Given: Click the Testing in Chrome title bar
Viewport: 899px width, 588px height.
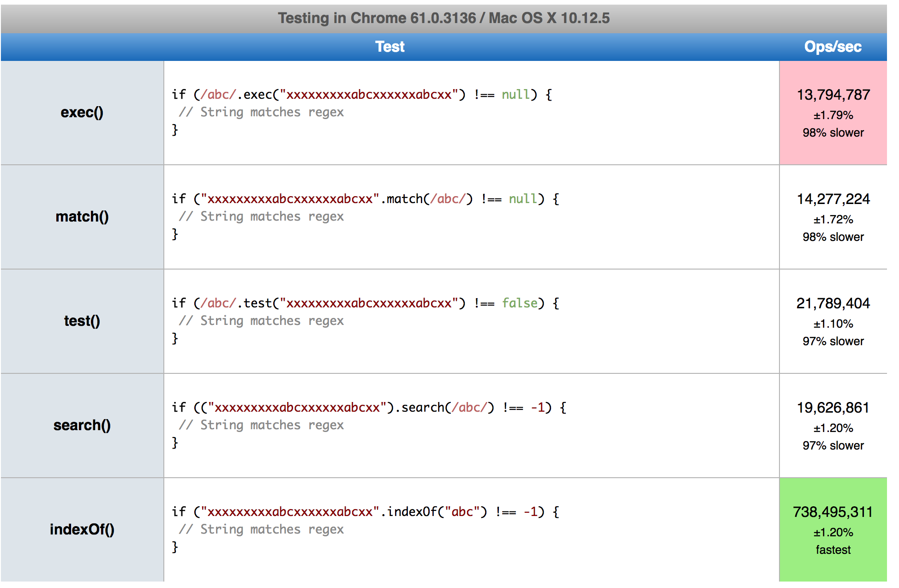Looking at the screenshot, I should [x=444, y=18].
